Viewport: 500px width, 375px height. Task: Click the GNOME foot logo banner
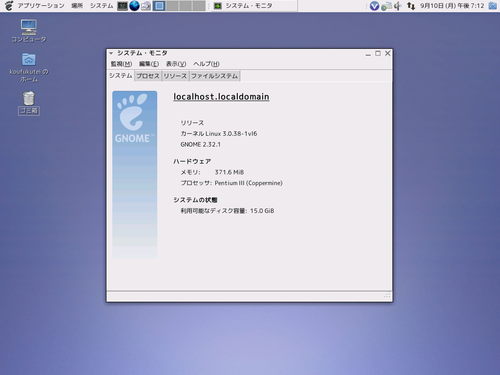pyautogui.click(x=135, y=174)
